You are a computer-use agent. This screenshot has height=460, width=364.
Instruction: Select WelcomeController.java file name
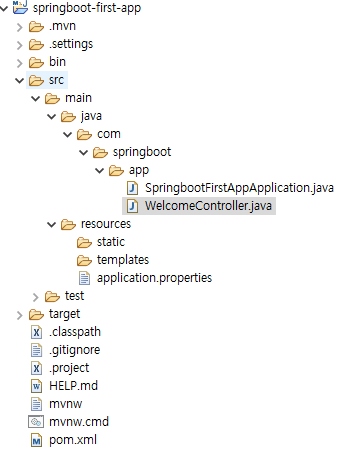point(208,206)
